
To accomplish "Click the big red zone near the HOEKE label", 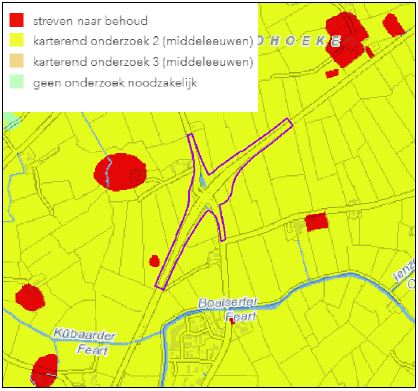I will pyautogui.click(x=346, y=39).
